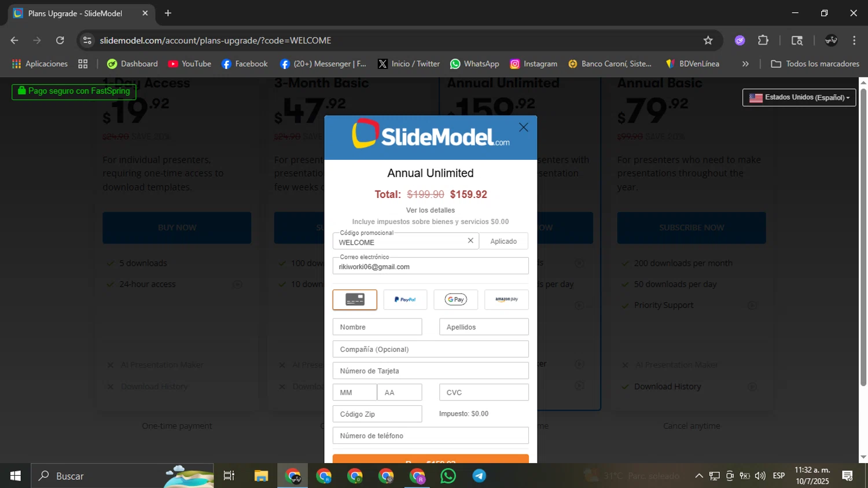Choose PayPal as payment method
This screenshot has height=488, width=868.
pos(405,299)
